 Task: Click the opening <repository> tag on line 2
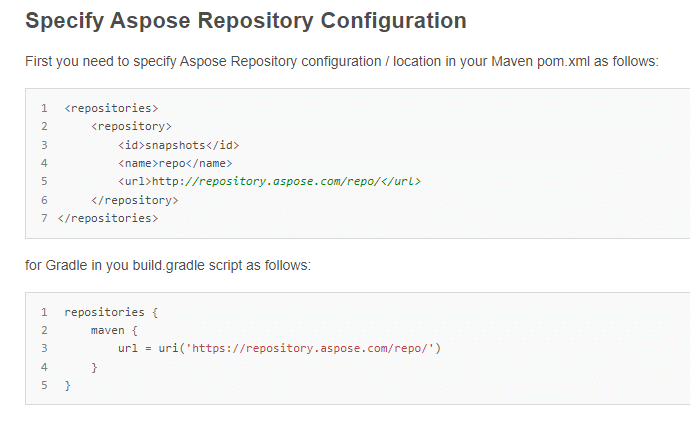tap(131, 126)
